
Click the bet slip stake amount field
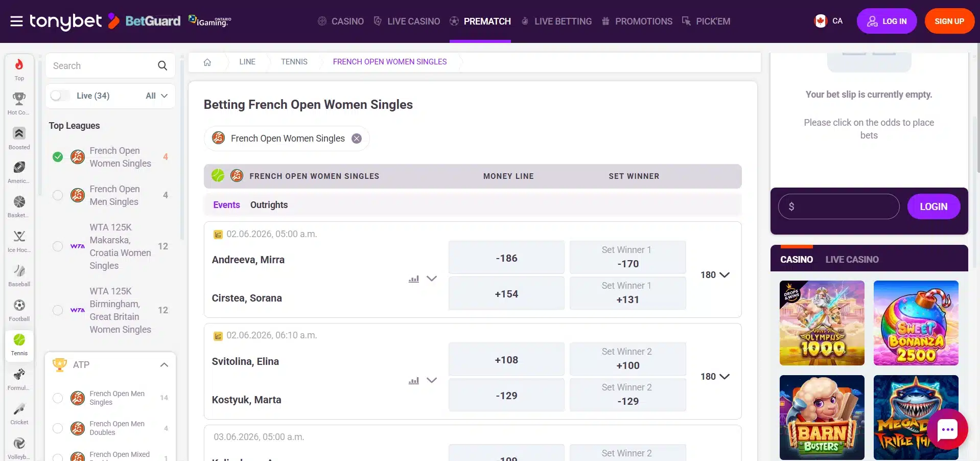[838, 206]
